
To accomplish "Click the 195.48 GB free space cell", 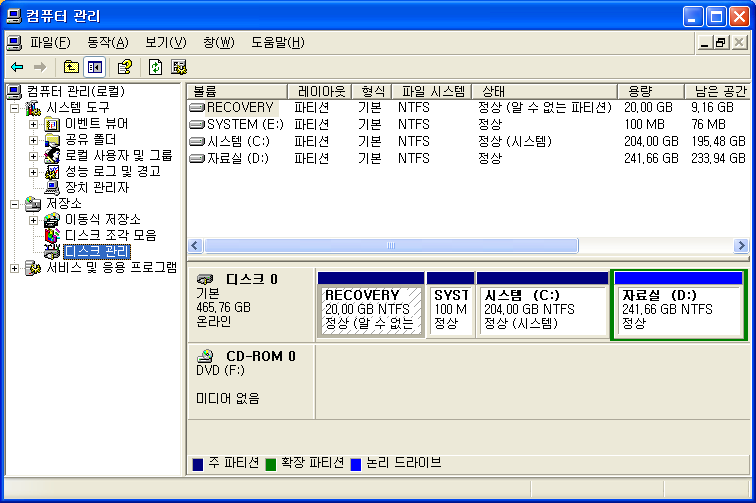I will pos(718,141).
